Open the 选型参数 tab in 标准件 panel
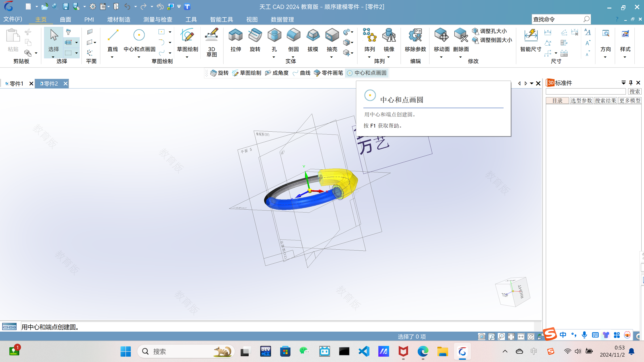Viewport: 644px width, 362px height. pos(581,100)
